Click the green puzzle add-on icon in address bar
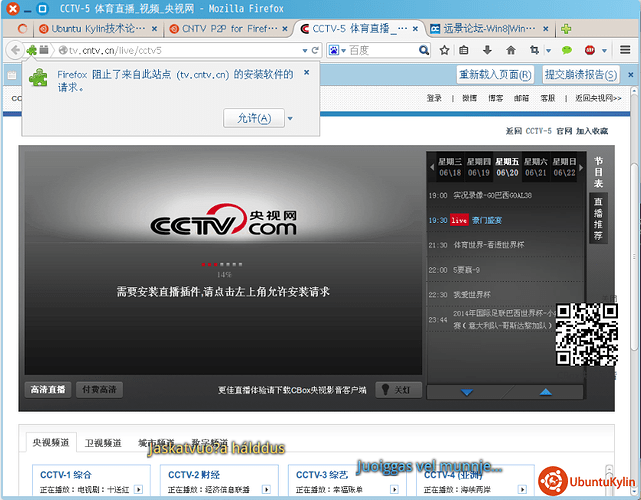The width and height of the screenshot is (641, 500). pyautogui.click(x=31, y=50)
